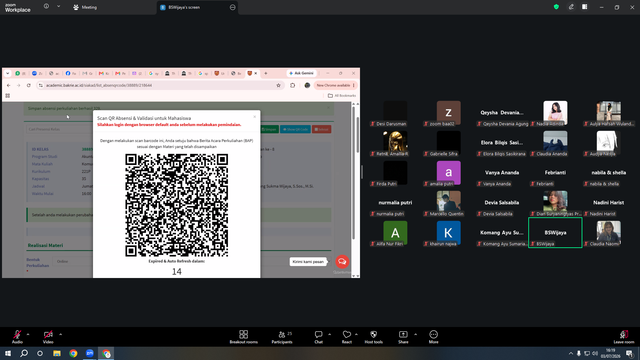Select nurmalia putri participant tile
This screenshot has height=360, width=640.
[x=395, y=203]
